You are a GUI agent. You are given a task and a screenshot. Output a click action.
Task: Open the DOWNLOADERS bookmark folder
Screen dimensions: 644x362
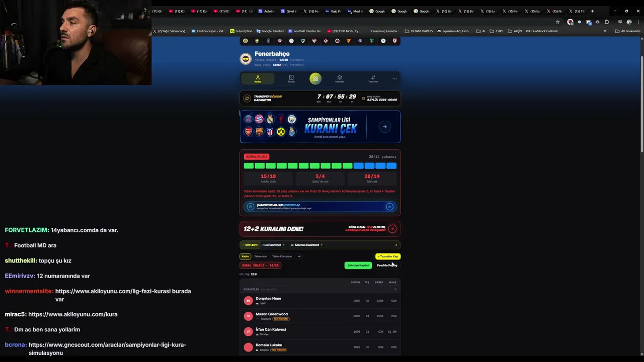(419, 31)
